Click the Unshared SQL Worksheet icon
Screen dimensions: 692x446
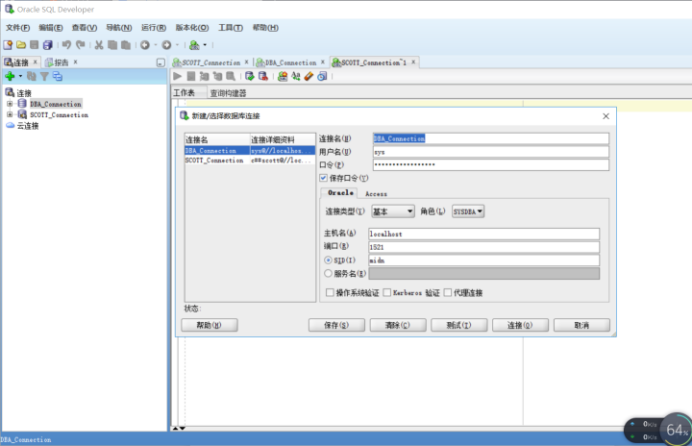tap(282, 76)
